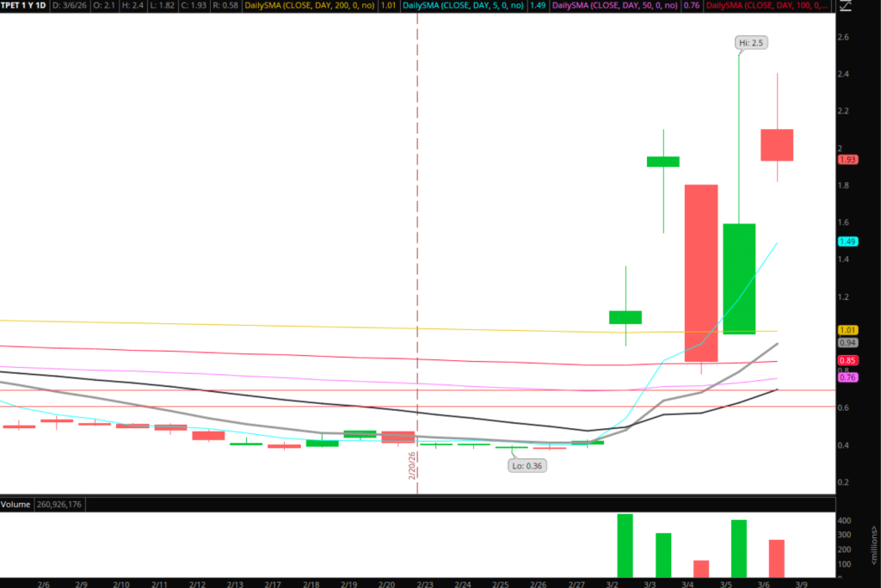Click the yellow 1.01 SMA value tag
The height and width of the screenshot is (588, 881).
tap(847, 329)
